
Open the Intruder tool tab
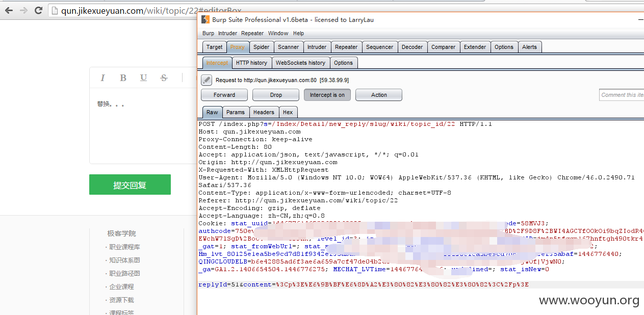tap(317, 47)
